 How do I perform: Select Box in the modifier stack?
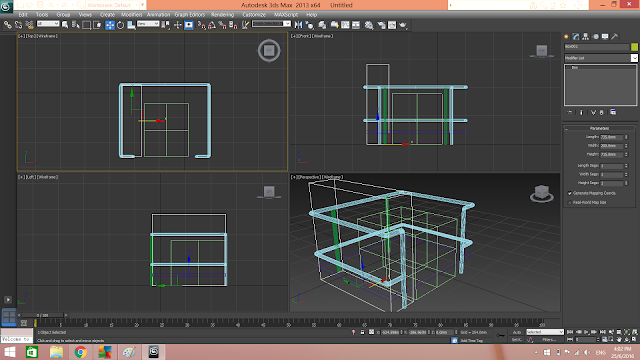coord(575,67)
